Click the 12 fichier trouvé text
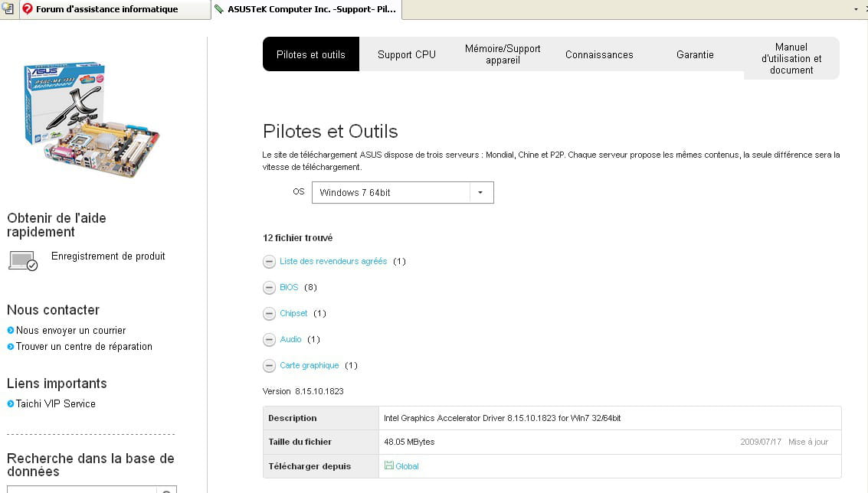Image resolution: width=868 pixels, height=493 pixels. (x=298, y=238)
